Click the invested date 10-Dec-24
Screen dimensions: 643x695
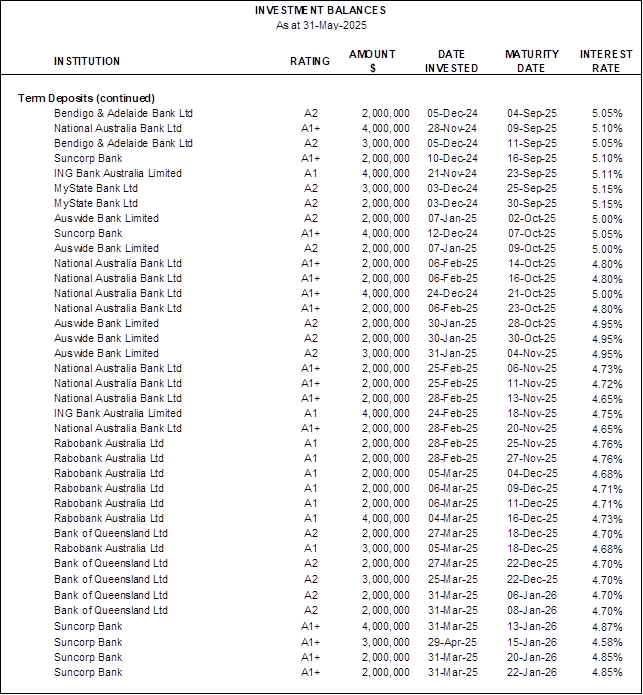click(452, 158)
